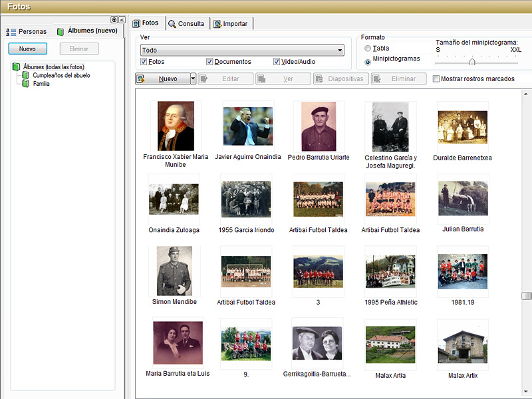Click the Álbumes (todas las fotos) root icon
This screenshot has width=532, height=399.
16,66
